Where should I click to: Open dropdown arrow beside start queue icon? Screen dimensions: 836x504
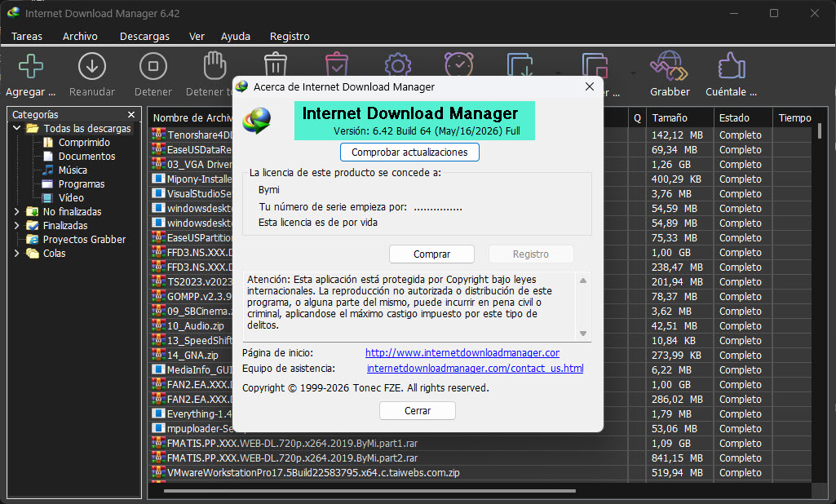click(x=558, y=73)
